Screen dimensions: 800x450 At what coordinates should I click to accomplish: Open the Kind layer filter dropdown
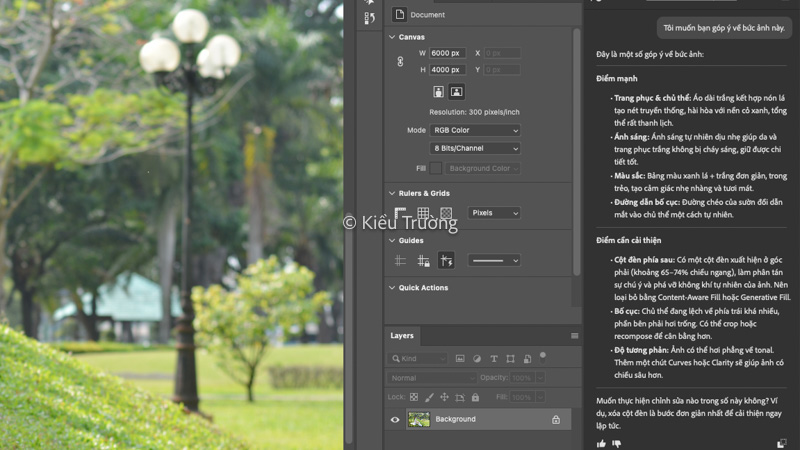coord(417,359)
